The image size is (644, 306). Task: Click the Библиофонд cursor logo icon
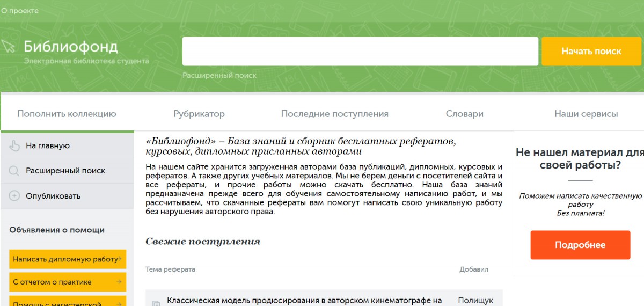click(x=8, y=46)
